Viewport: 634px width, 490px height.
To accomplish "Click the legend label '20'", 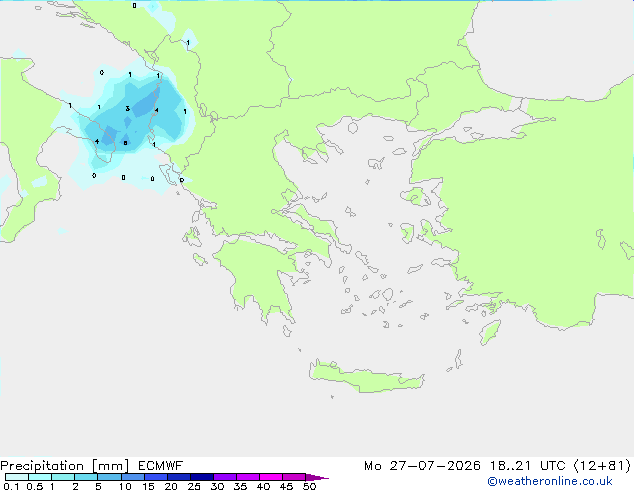I will [171, 486].
